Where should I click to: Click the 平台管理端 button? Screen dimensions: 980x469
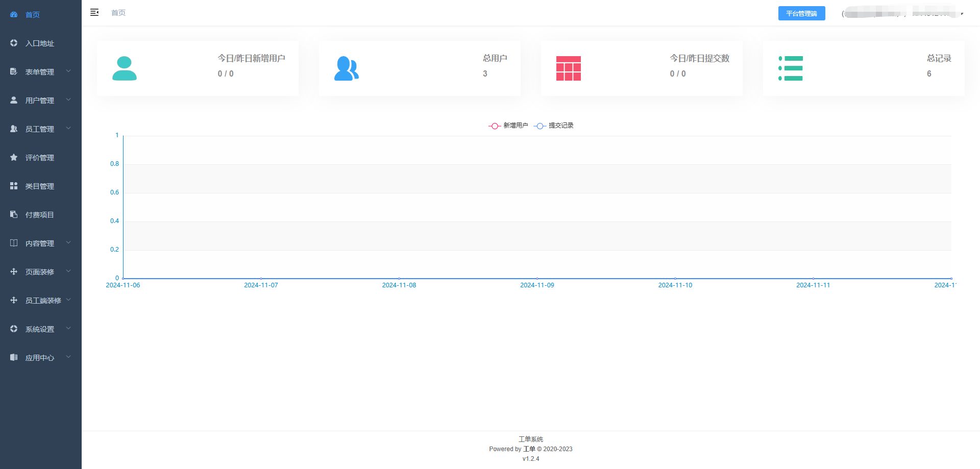[801, 13]
